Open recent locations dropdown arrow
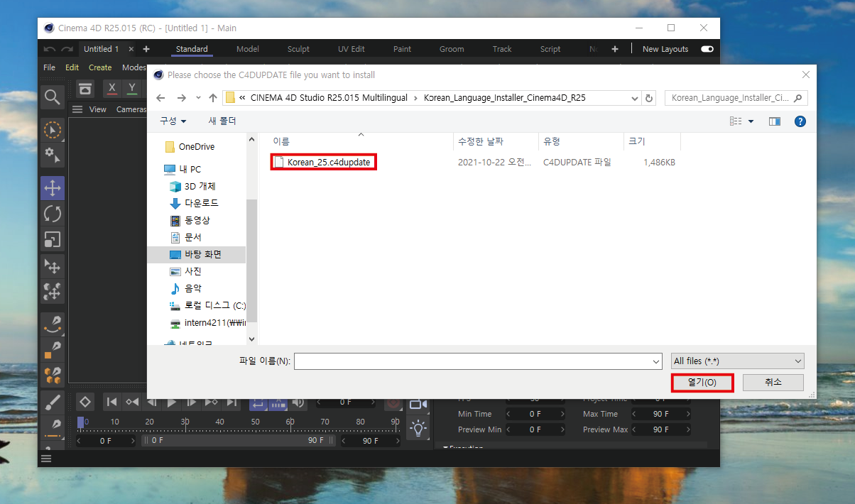This screenshot has width=855, height=504. (x=198, y=98)
